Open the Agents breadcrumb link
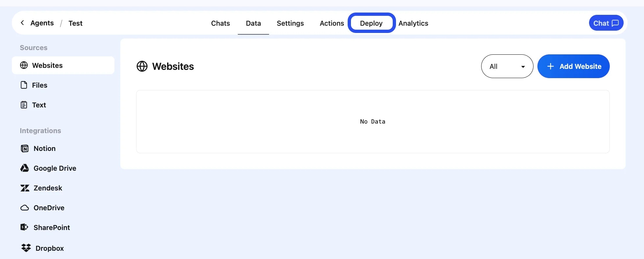The width and height of the screenshot is (644, 259). click(x=42, y=23)
